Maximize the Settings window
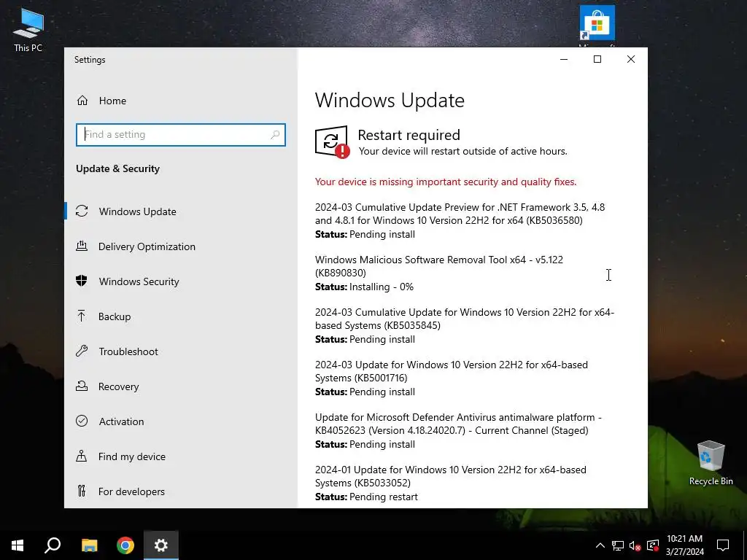The height and width of the screenshot is (560, 747). [x=597, y=59]
